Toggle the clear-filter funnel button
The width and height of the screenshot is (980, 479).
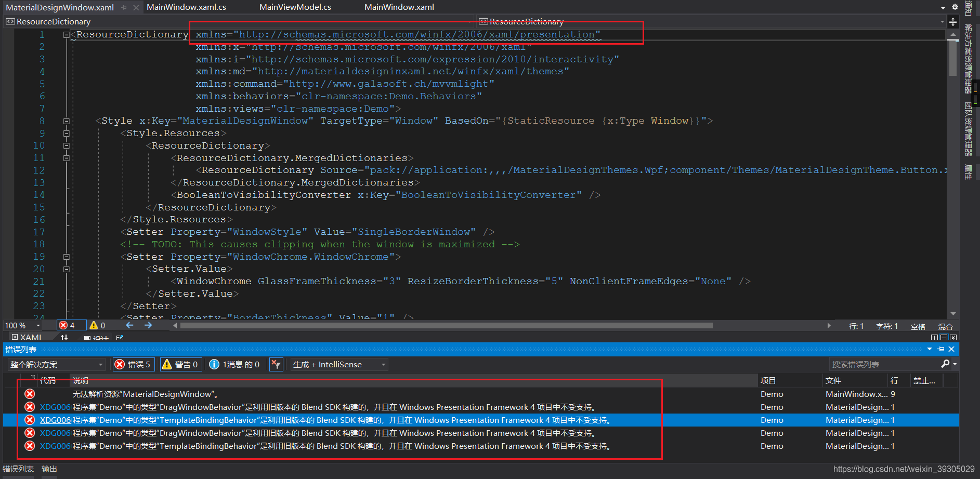(276, 364)
